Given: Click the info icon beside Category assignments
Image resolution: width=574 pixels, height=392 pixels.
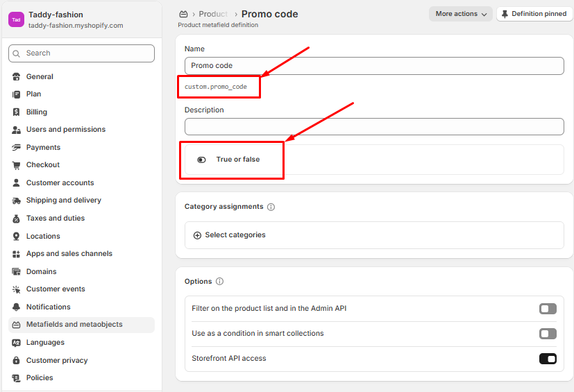Looking at the screenshot, I should point(271,207).
